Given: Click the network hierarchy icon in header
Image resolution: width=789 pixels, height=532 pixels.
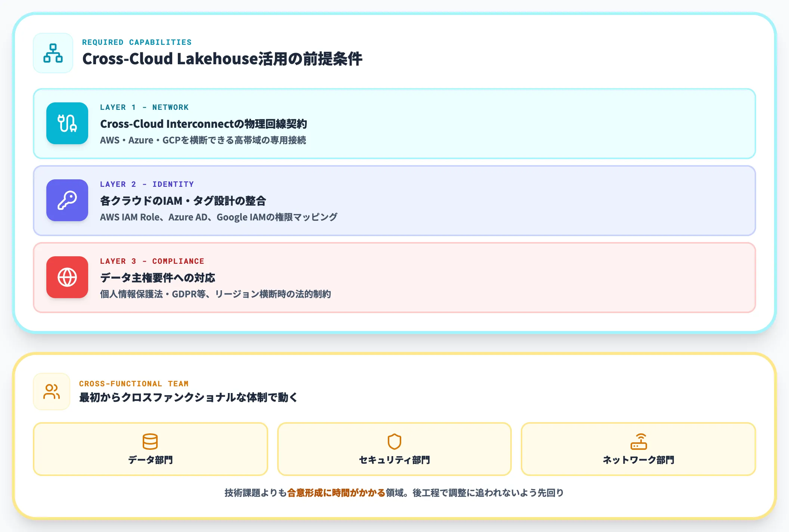Looking at the screenshot, I should (53, 53).
